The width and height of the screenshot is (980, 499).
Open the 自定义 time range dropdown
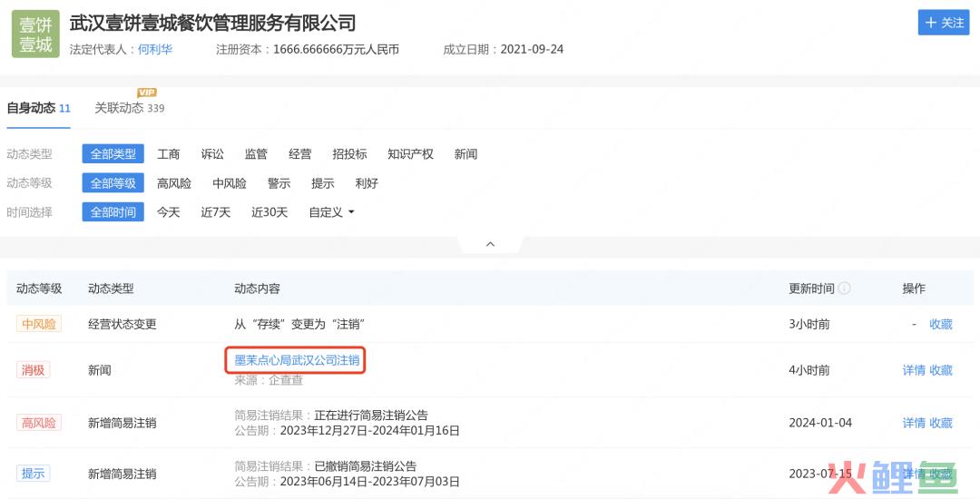[x=331, y=212]
